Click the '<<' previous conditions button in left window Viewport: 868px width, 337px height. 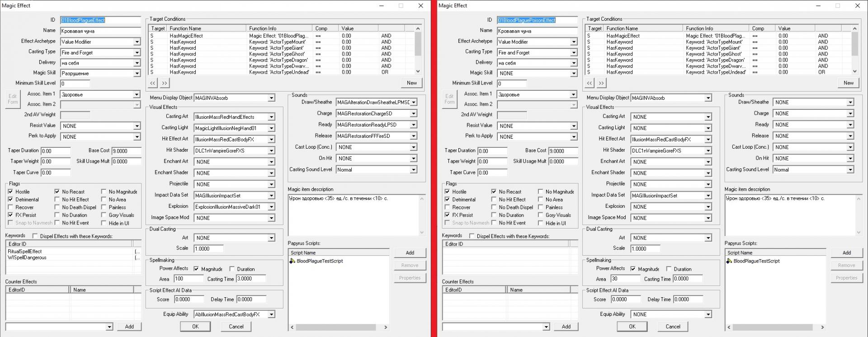point(153,83)
